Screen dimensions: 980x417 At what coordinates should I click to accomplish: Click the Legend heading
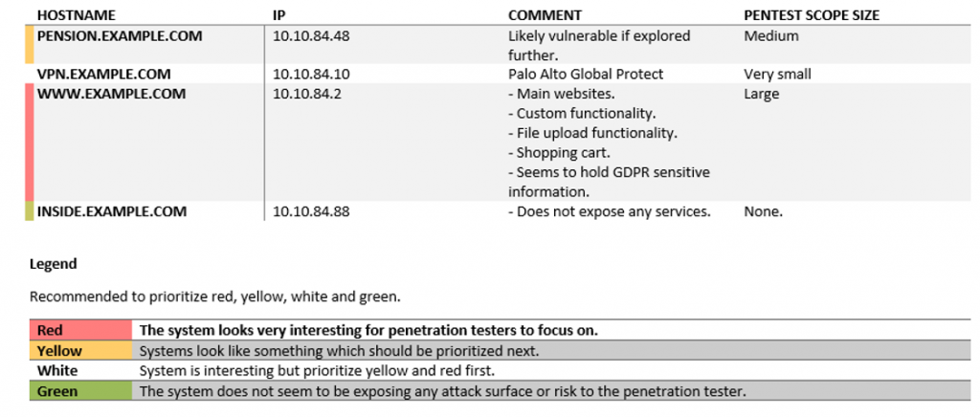[x=54, y=264]
